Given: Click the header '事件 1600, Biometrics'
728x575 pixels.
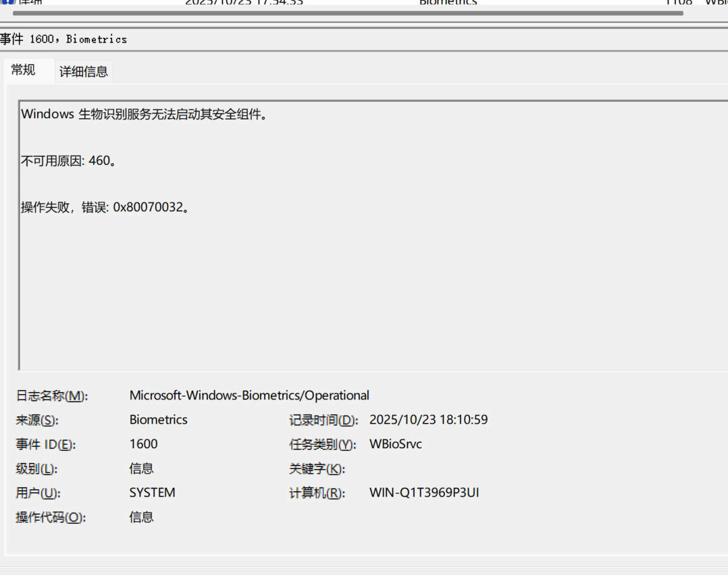Looking at the screenshot, I should [63, 39].
